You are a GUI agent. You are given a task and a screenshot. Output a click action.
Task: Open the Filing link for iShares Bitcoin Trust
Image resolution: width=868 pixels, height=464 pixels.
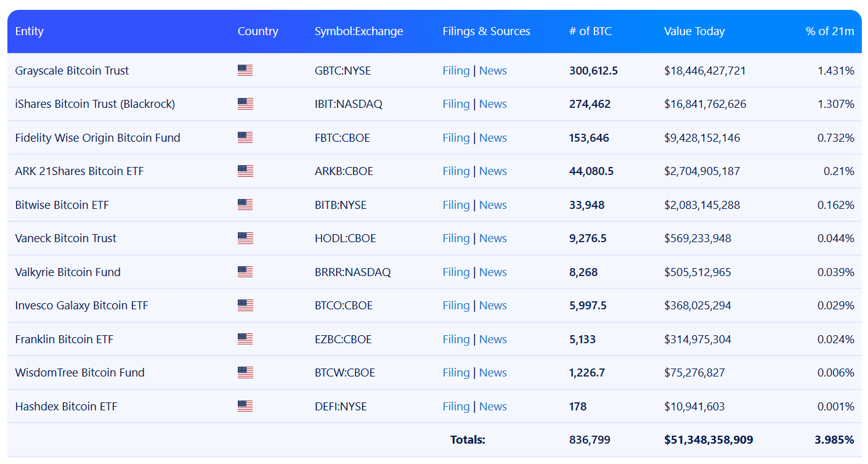(456, 104)
